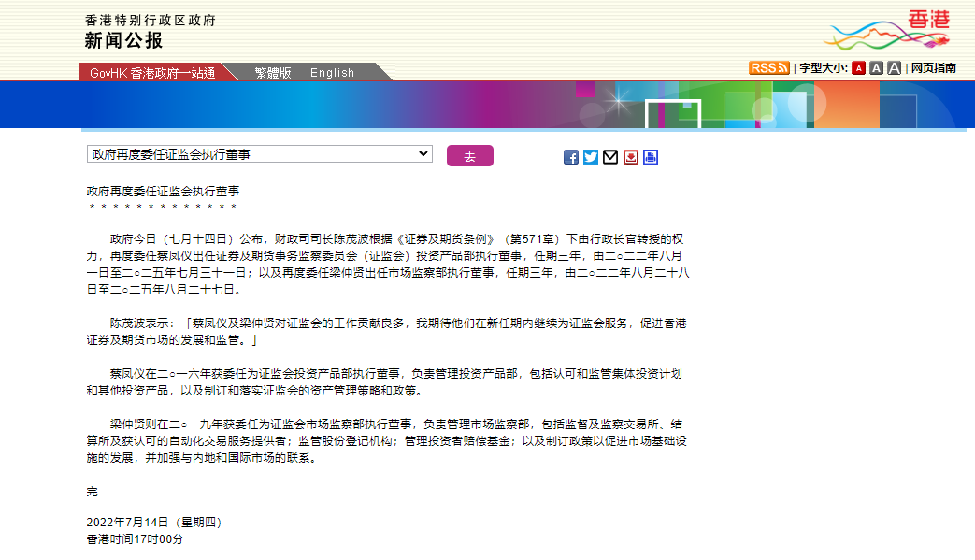
Task: Select the small red font size A
Action: 858,68
